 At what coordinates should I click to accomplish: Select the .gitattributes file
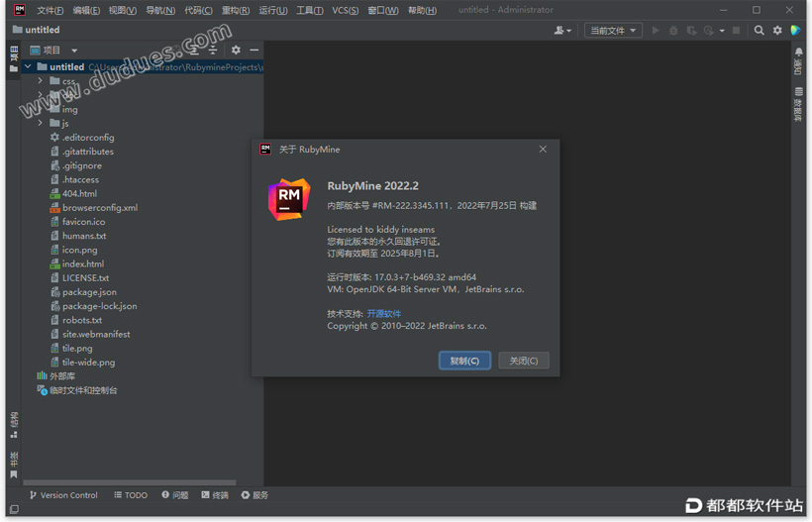point(82,152)
